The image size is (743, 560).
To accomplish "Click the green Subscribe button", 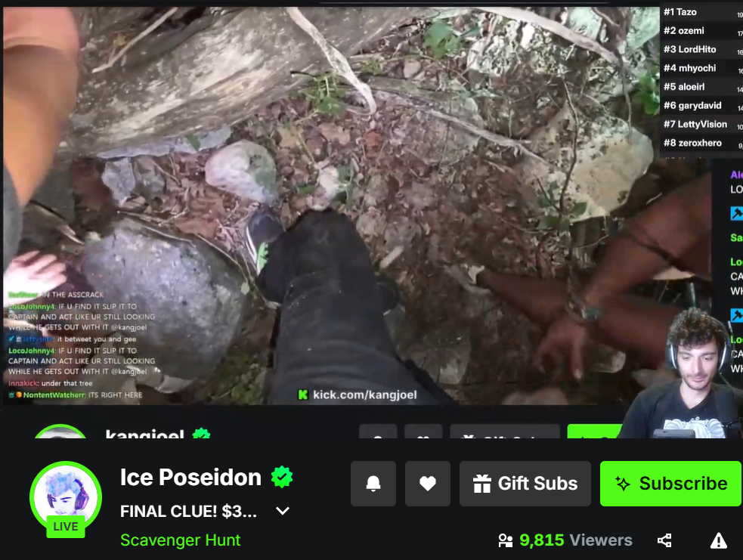I will (671, 483).
